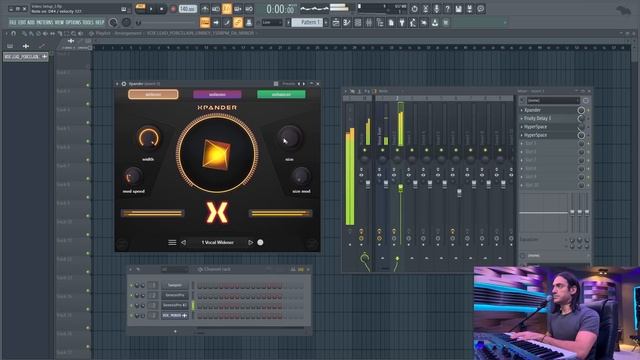
Task: Open Presets menu in Xpander title bar
Action: click(289, 84)
